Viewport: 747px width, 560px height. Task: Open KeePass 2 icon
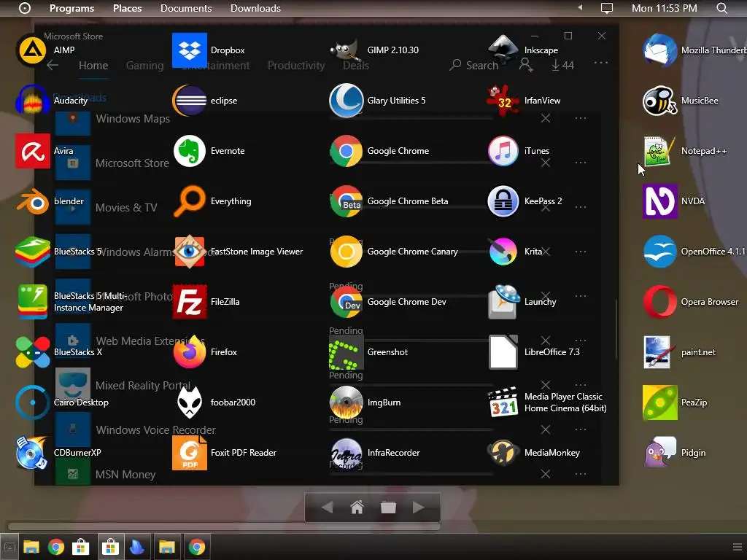click(x=503, y=201)
